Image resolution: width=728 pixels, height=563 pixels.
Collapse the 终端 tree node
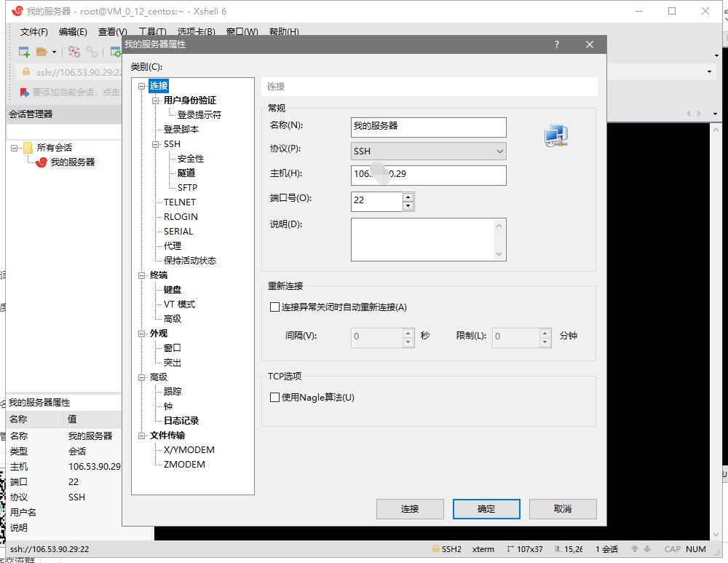(142, 275)
